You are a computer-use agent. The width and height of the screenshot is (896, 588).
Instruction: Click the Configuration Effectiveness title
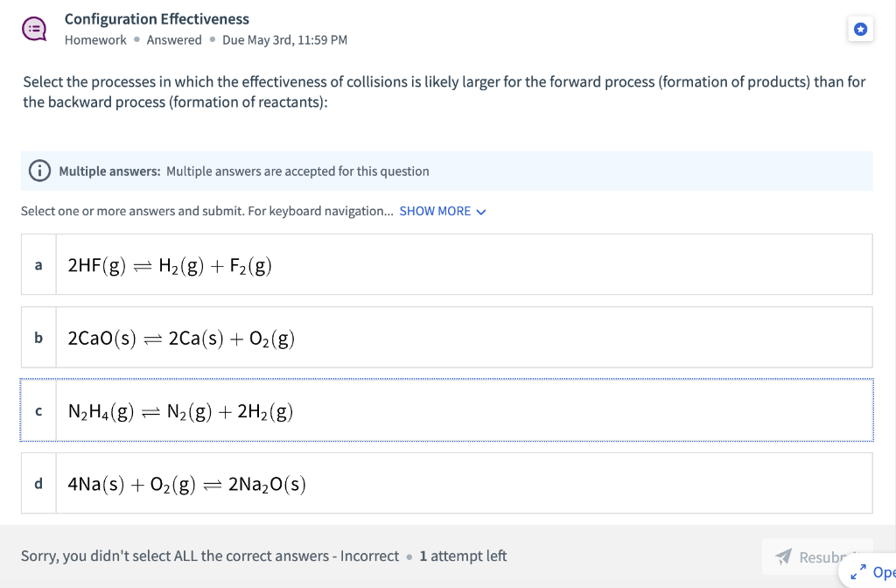(156, 18)
